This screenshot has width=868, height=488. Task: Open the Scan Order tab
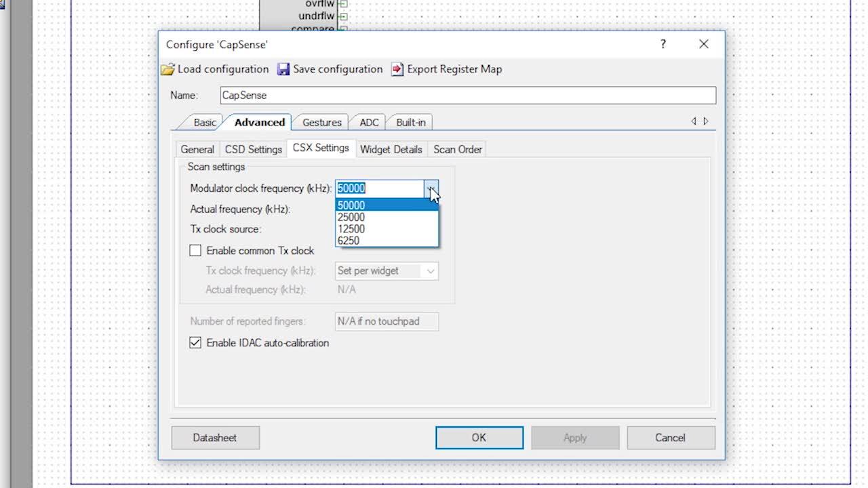[x=457, y=149]
